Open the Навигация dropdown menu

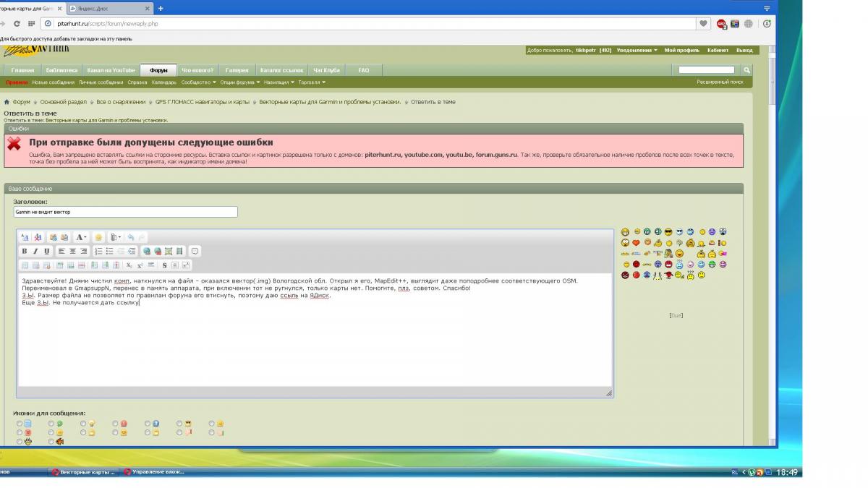click(x=278, y=82)
